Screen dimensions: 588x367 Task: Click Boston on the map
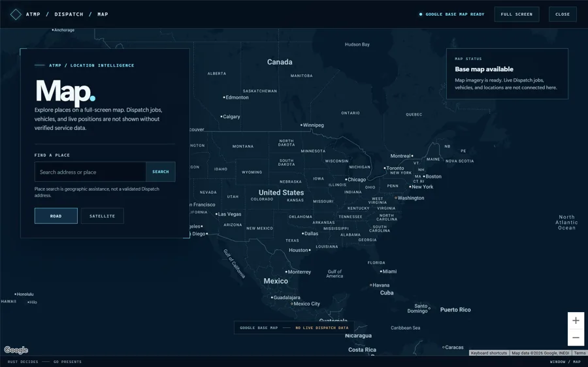pyautogui.click(x=433, y=176)
